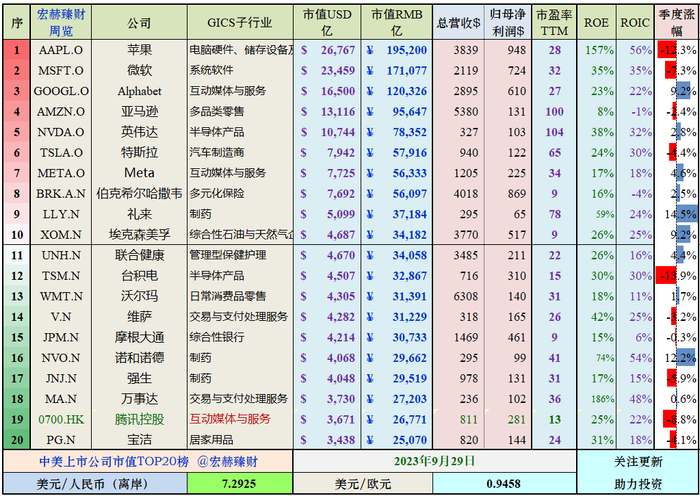Viewport: 700px width, 496px height.
Task: Click the XOM.N ticker cell
Action: [x=61, y=235]
